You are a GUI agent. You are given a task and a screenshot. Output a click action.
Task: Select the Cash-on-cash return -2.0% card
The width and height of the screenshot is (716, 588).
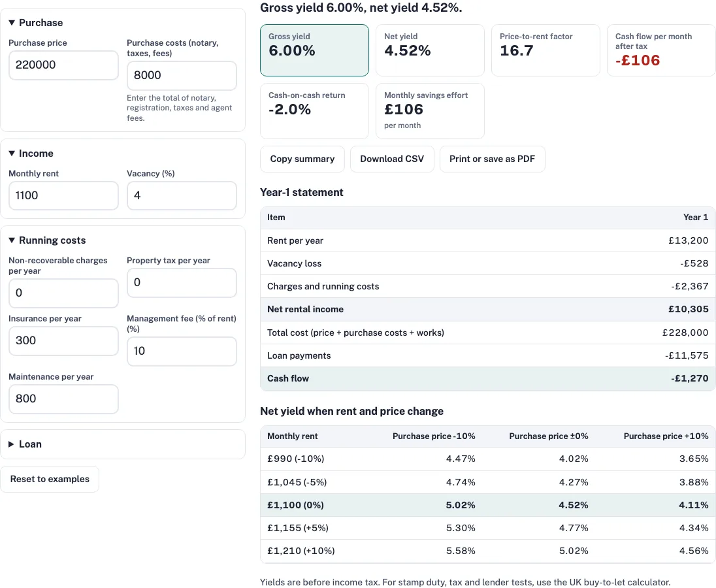pos(315,111)
